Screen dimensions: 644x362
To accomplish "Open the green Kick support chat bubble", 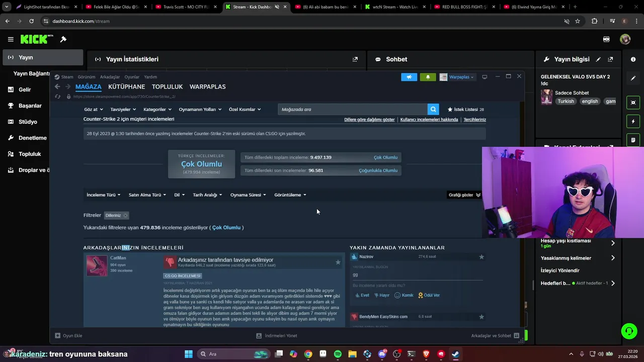I will 629,331.
